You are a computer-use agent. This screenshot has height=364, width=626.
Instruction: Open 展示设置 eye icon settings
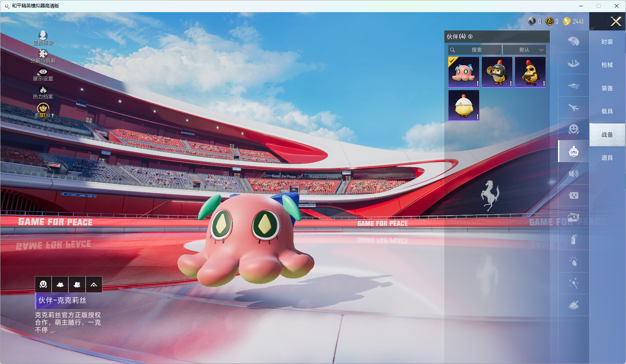(x=43, y=71)
